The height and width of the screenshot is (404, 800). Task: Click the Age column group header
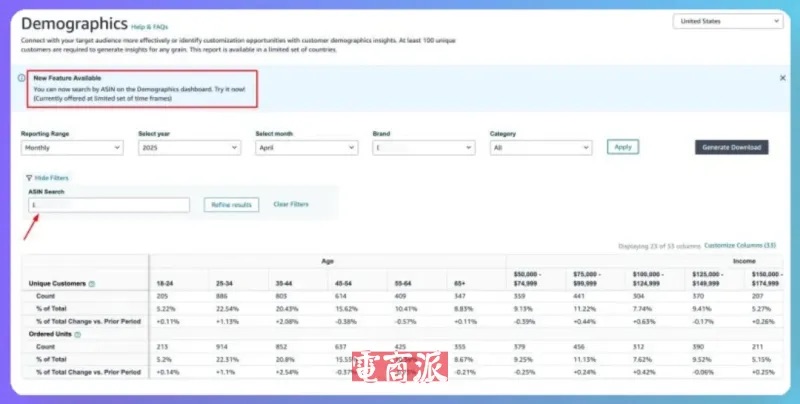(327, 261)
